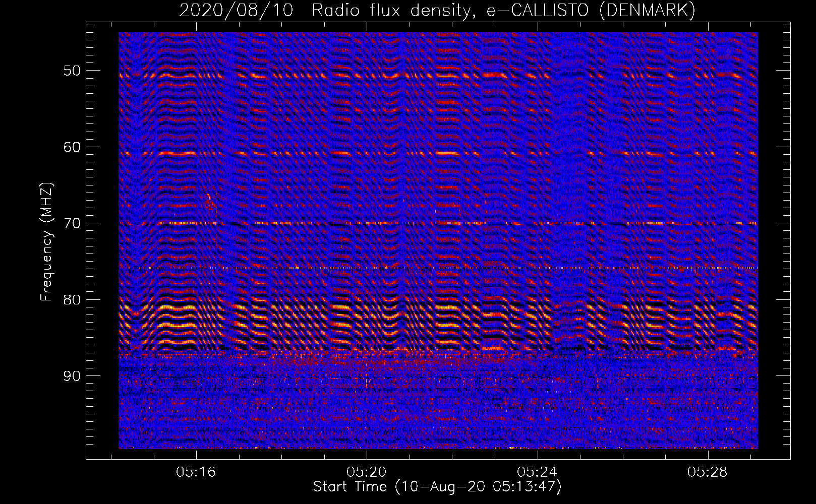Select the 70 frequency tick label

pos(72,223)
